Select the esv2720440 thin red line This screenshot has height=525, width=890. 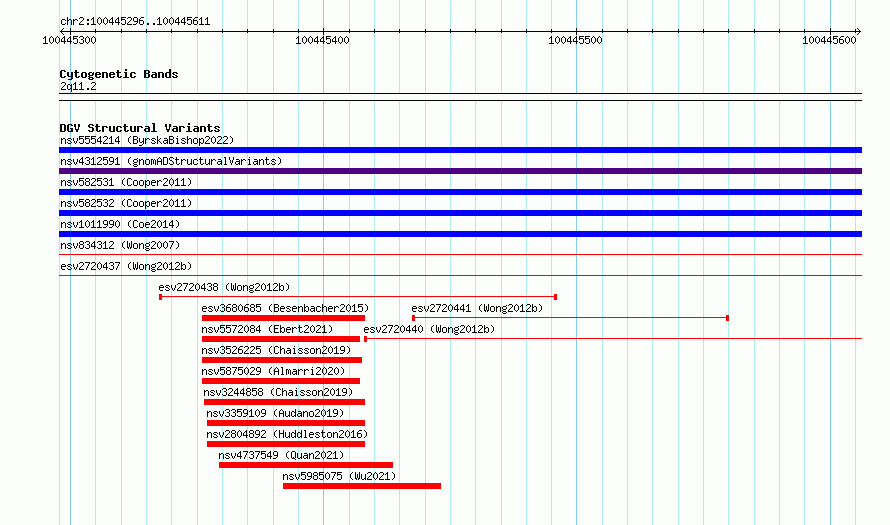(613, 339)
